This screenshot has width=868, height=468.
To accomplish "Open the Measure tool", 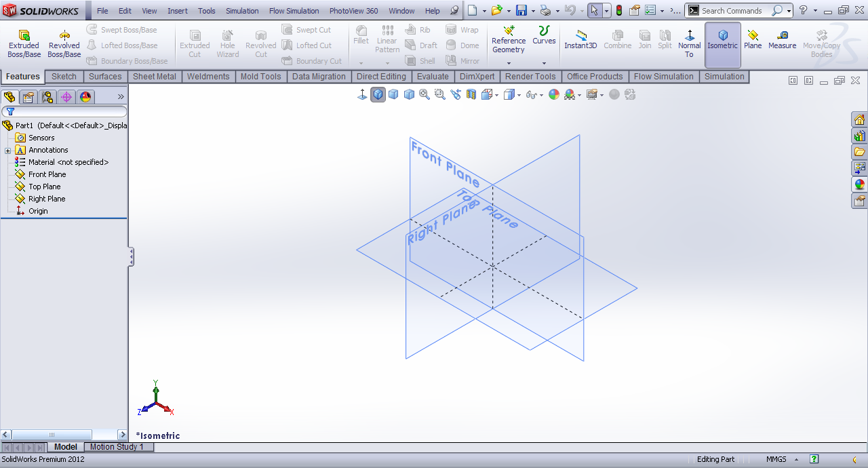I will [x=782, y=41].
